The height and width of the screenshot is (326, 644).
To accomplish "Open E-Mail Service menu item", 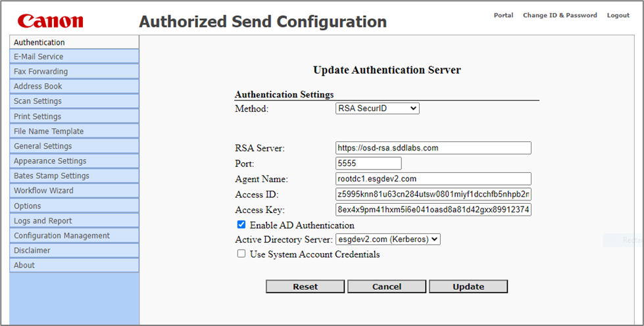I will 74,57.
